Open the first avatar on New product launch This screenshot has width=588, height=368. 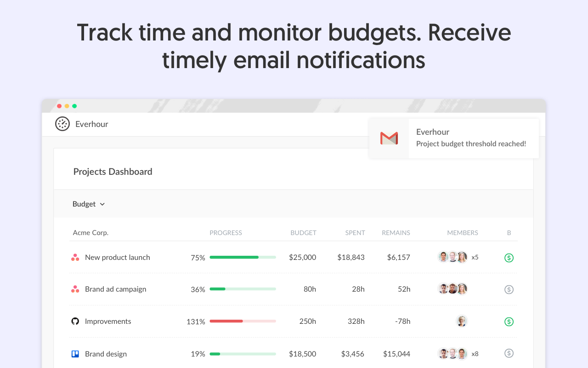click(x=442, y=257)
